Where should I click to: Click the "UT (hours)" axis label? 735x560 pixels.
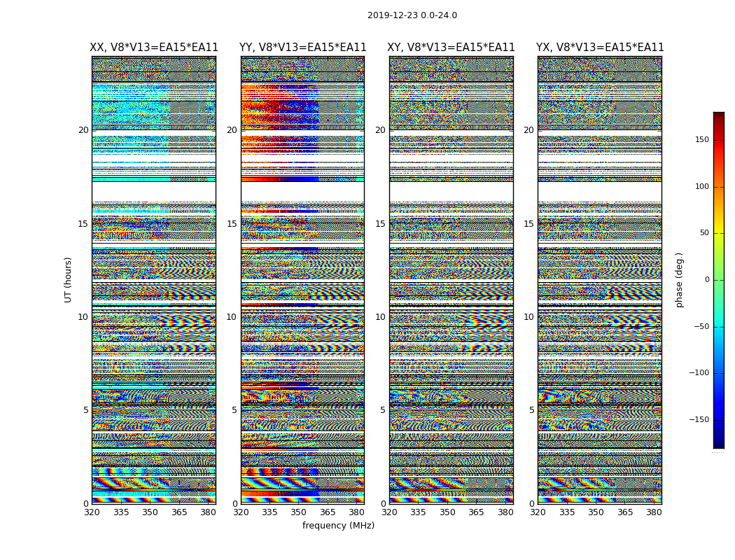click(69, 280)
